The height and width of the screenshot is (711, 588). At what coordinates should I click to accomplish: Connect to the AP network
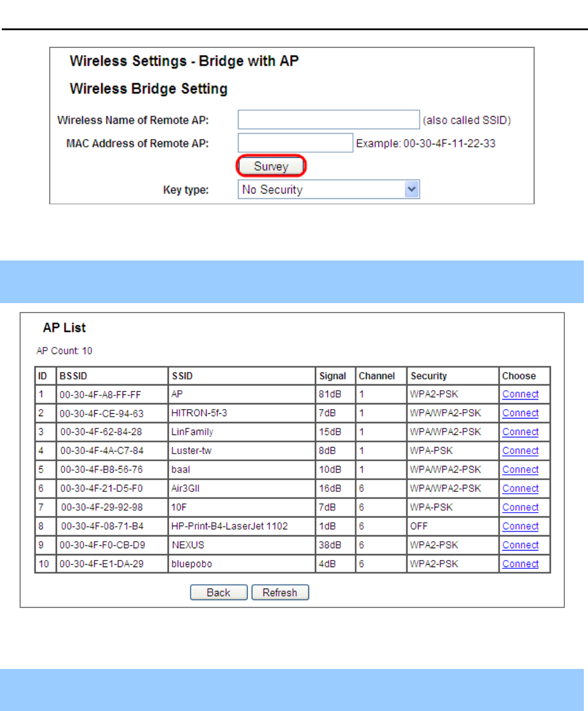[520, 394]
